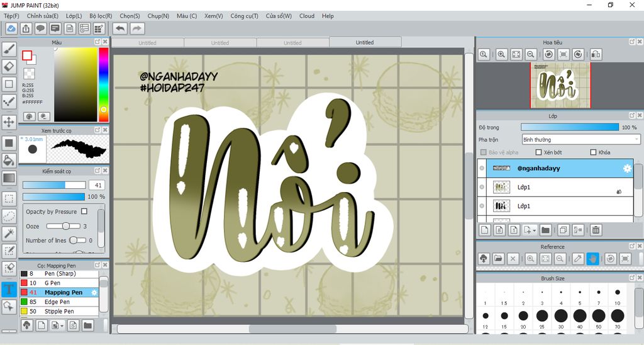Screen dimensions: 644x345
Task: Click the Undo arrow
Action: [x=120, y=28]
